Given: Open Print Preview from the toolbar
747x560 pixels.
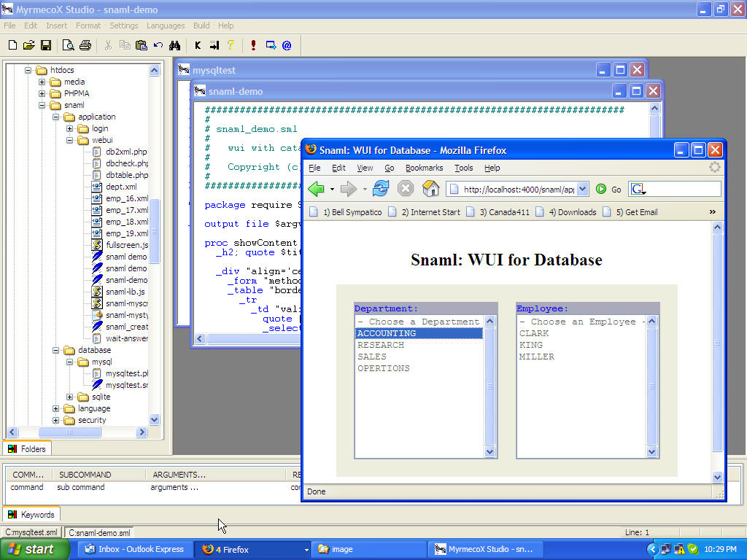Looking at the screenshot, I should [x=68, y=45].
